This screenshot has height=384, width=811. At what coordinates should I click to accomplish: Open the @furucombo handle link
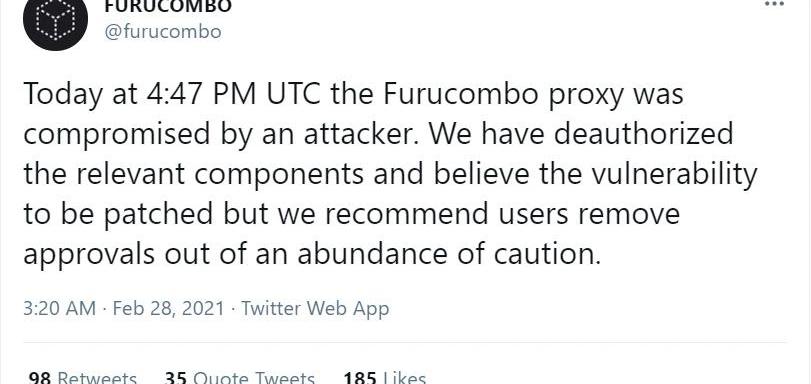coord(162,32)
